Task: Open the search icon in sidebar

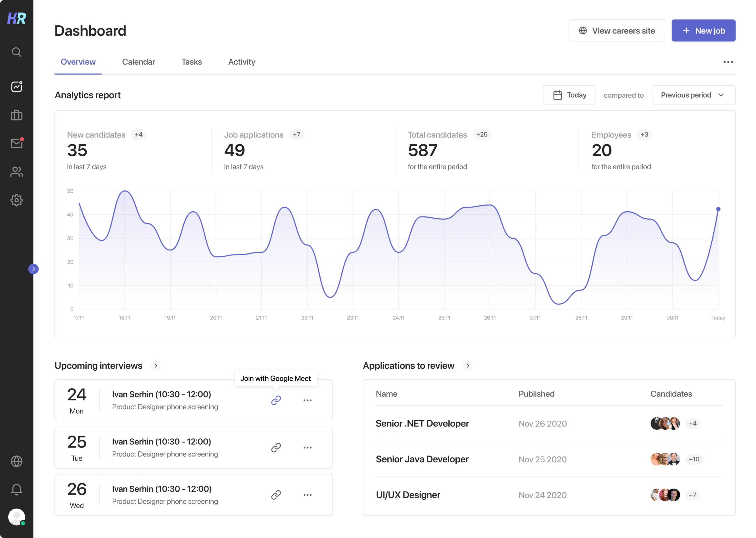Action: click(x=16, y=52)
